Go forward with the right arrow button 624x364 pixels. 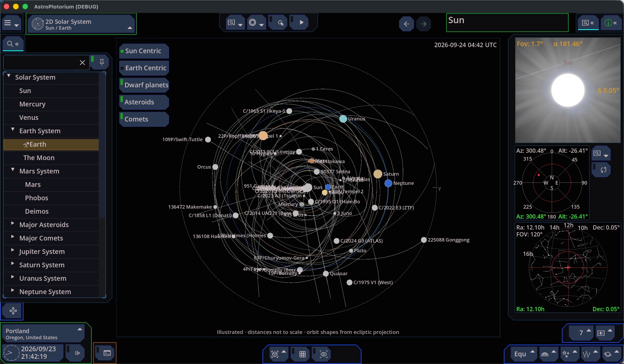(x=423, y=24)
